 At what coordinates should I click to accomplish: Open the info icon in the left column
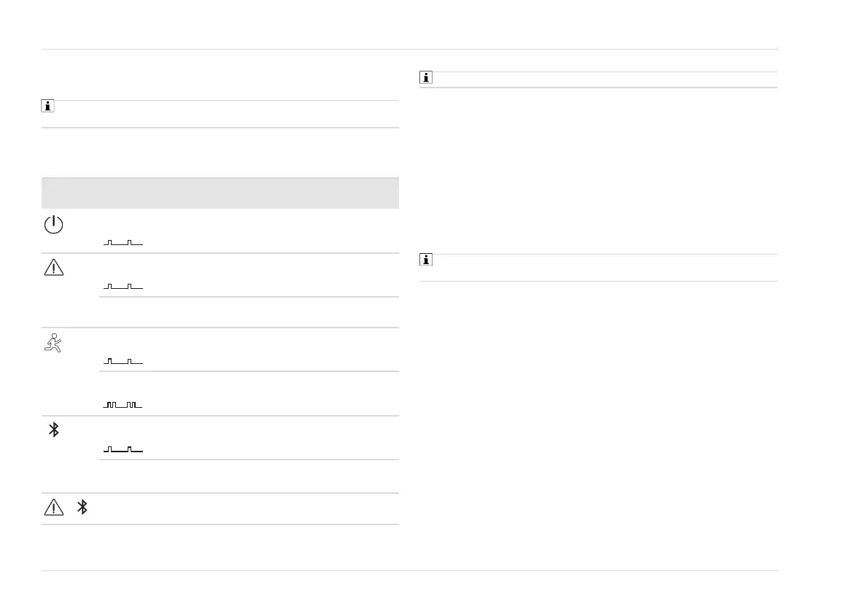pos(47,106)
